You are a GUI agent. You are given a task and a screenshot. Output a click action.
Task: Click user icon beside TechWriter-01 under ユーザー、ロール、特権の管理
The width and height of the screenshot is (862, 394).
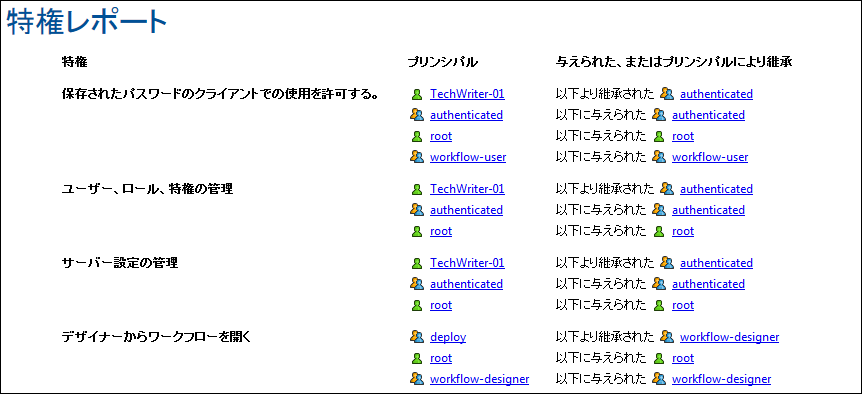click(417, 190)
